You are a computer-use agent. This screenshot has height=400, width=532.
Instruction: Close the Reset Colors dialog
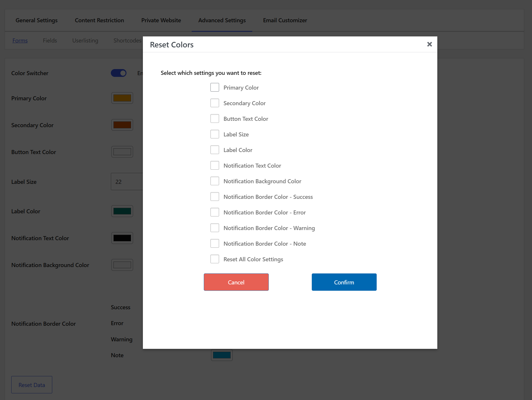[x=430, y=44]
